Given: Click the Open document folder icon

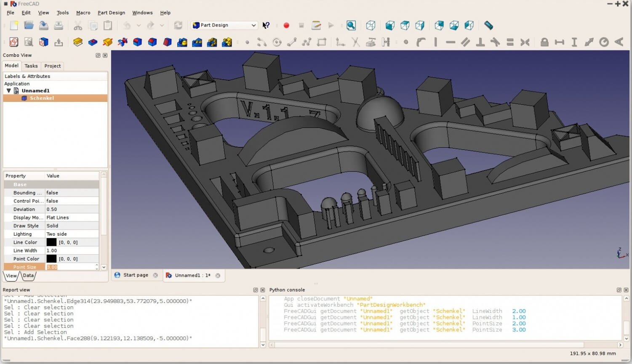Looking at the screenshot, I should (x=29, y=25).
